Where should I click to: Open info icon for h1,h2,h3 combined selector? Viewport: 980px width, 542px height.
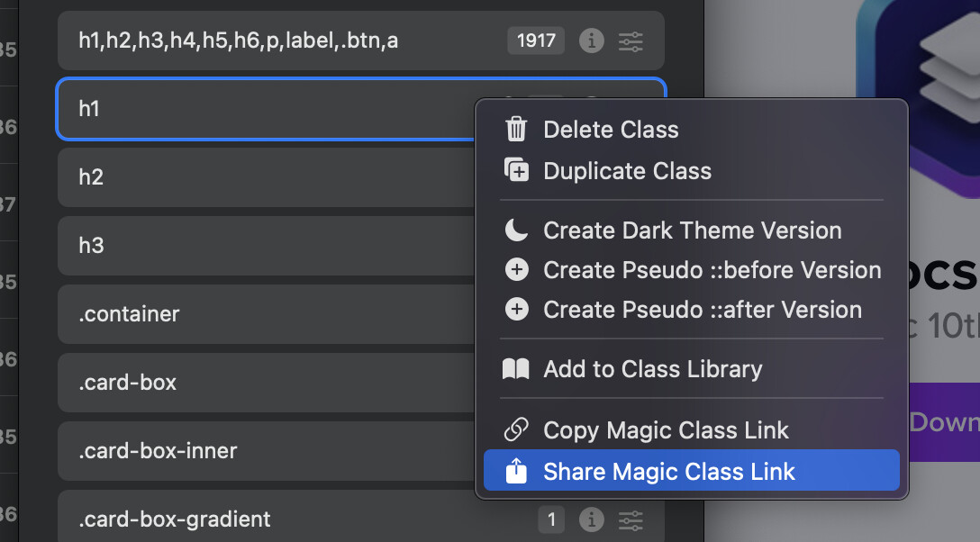click(591, 41)
